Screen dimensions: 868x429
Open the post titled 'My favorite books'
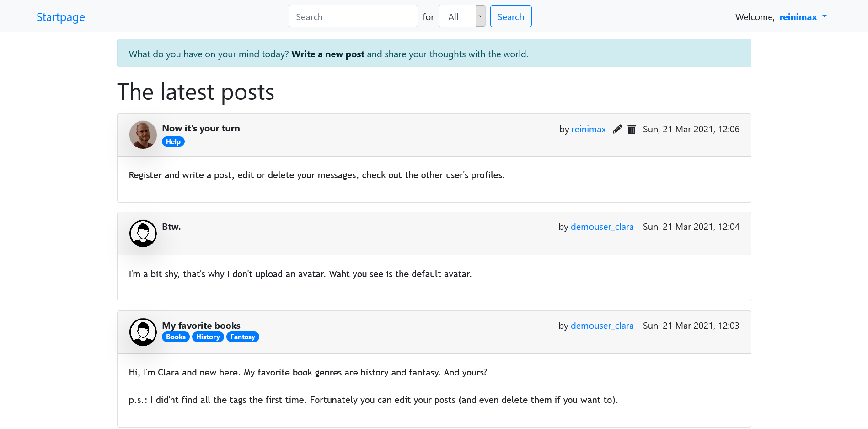[x=201, y=326]
